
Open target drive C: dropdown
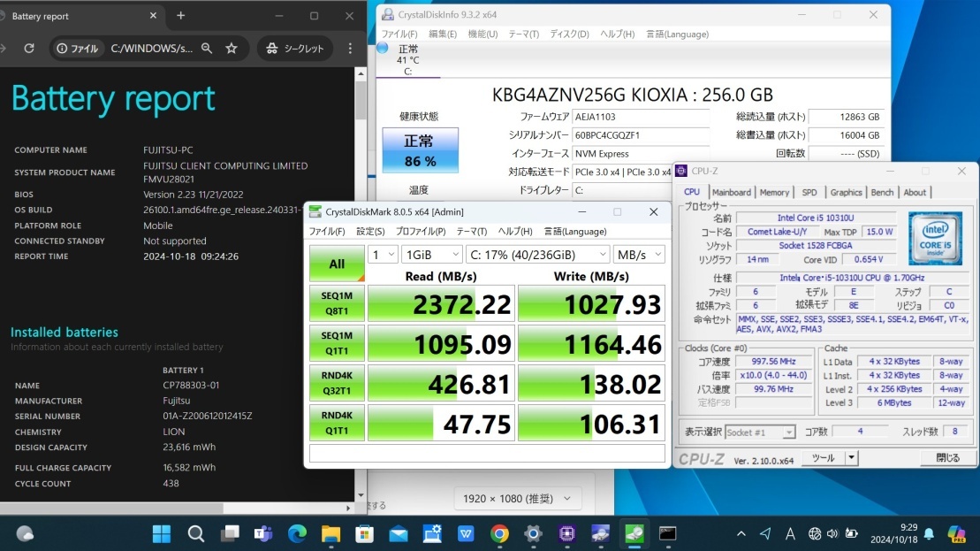pyautogui.click(x=537, y=255)
